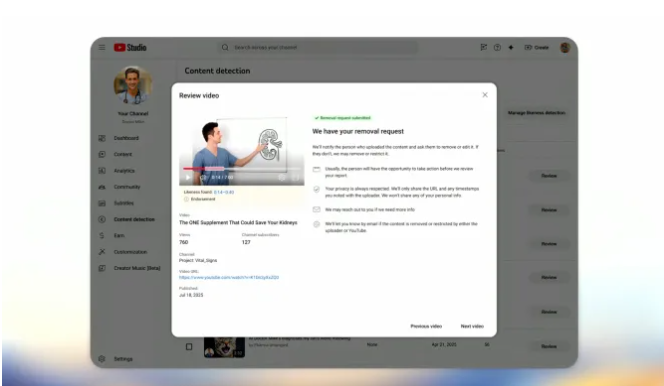Open the send feedback icon in header
Screen dimensions: 664x386
(484, 47)
